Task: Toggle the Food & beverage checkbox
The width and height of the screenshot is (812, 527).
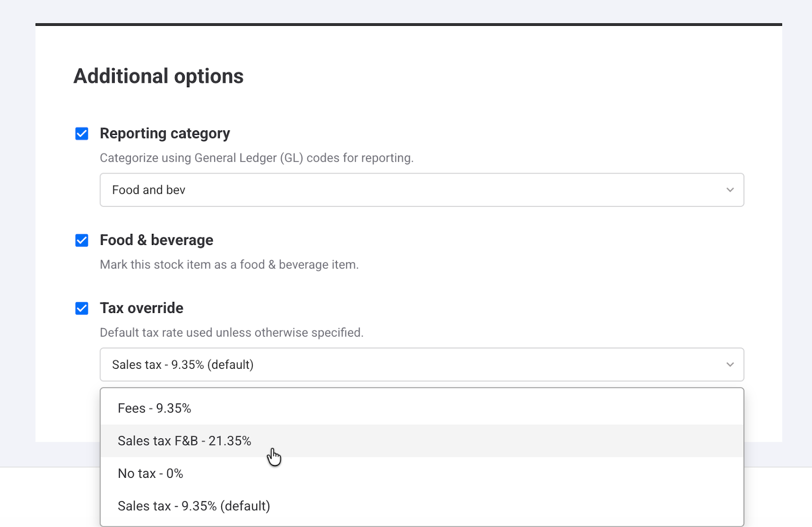Action: pos(82,240)
